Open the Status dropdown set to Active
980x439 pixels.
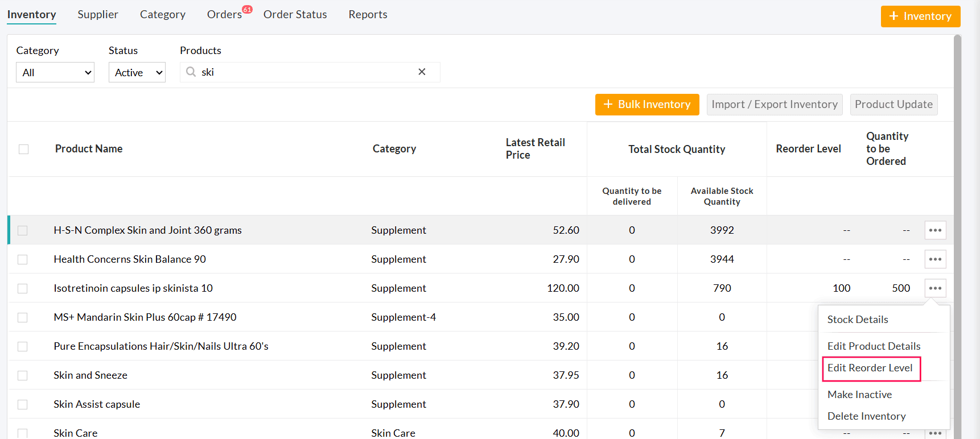[x=137, y=73]
